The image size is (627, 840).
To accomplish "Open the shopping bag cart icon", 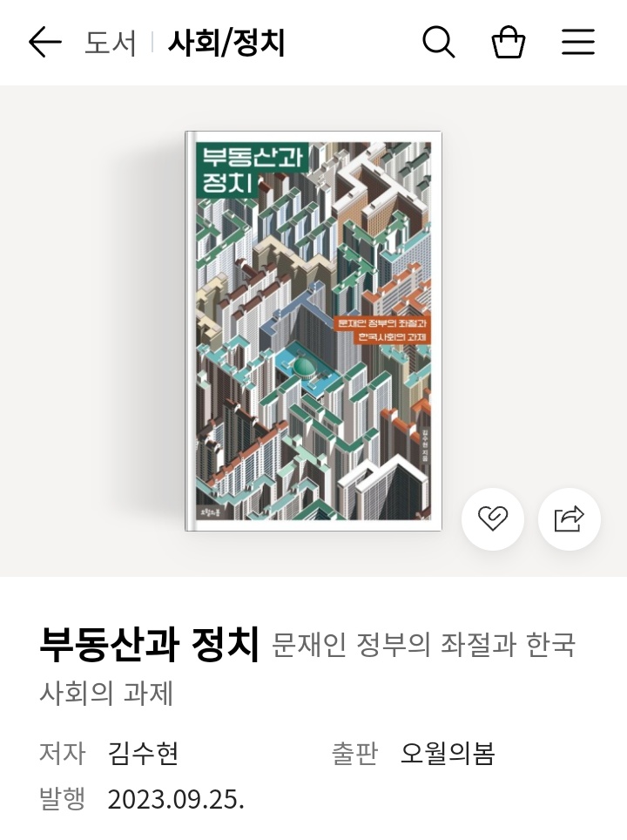I will 509,42.
